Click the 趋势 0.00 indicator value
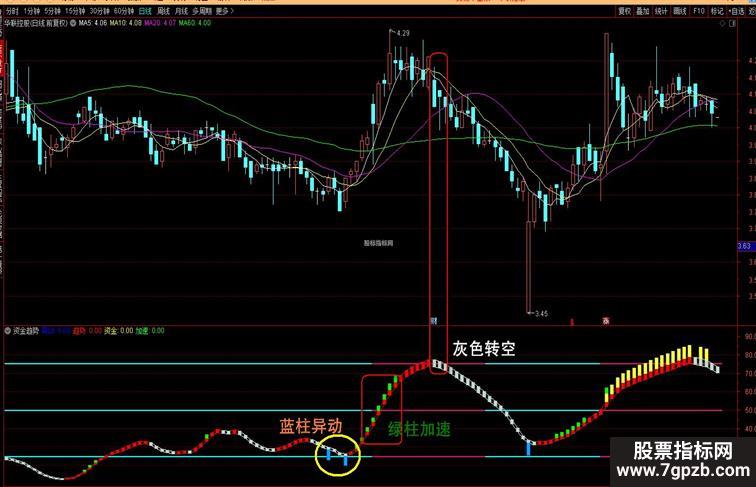 point(87,331)
